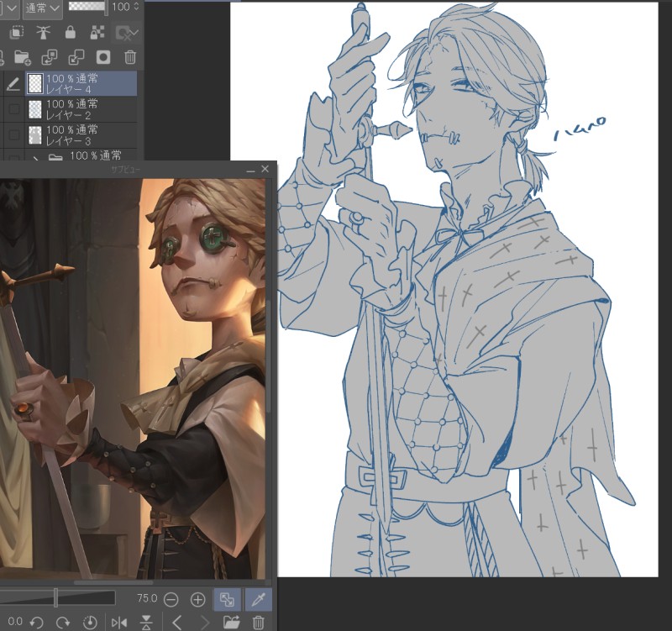Show previous Sub View image

point(177,622)
